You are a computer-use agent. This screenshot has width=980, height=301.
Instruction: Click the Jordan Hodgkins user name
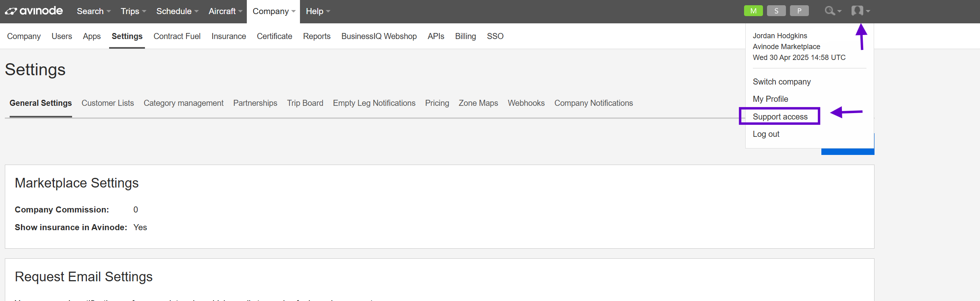tap(780, 36)
